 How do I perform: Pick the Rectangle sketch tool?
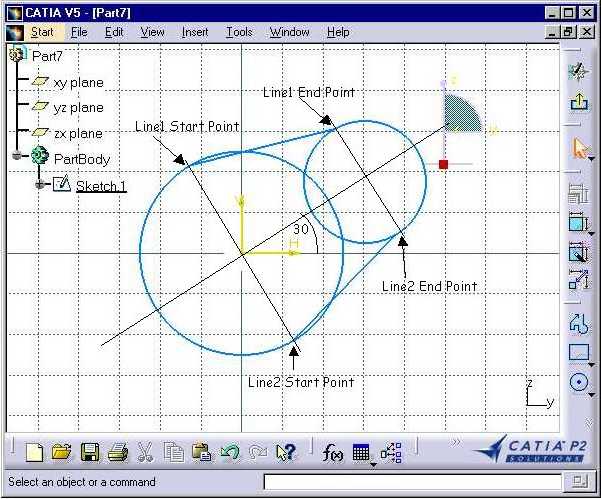coord(578,352)
